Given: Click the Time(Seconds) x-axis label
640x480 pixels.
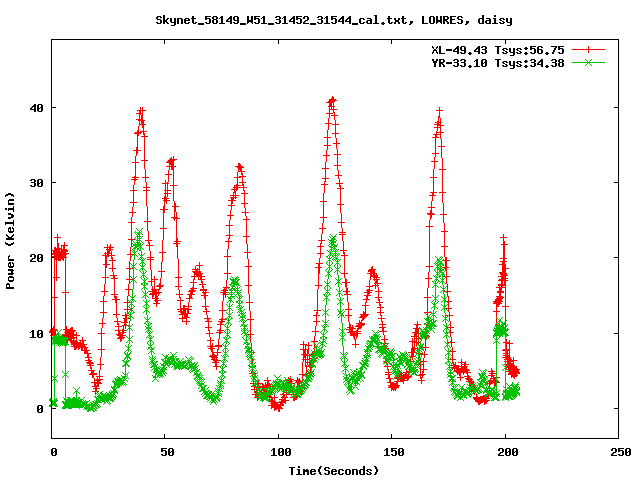Looking at the screenshot, I should [x=334, y=471].
